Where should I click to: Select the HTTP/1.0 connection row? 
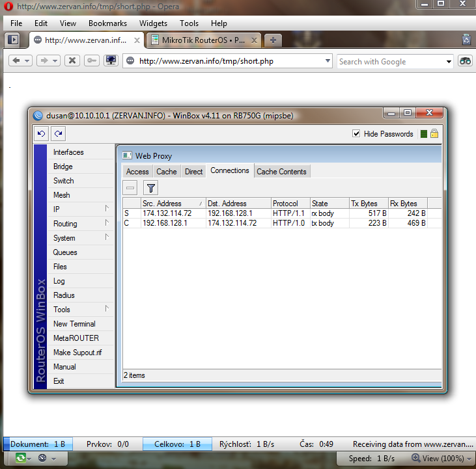[282, 223]
